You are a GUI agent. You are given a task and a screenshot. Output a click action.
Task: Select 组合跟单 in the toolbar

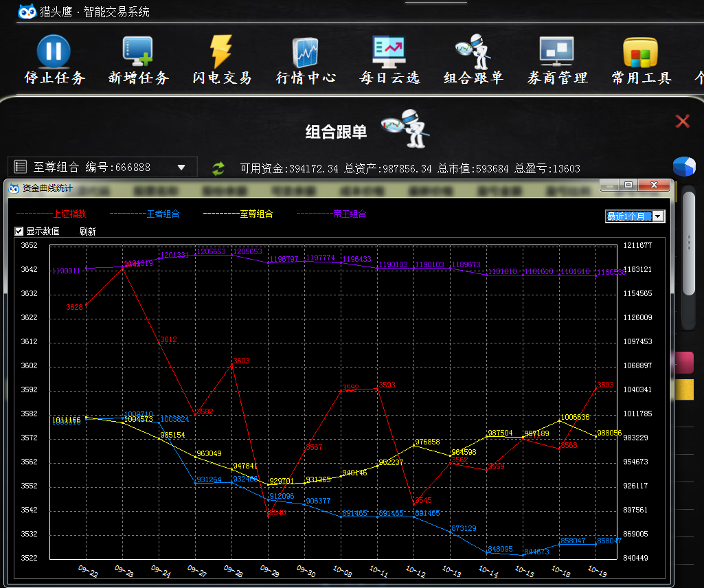coord(473,52)
